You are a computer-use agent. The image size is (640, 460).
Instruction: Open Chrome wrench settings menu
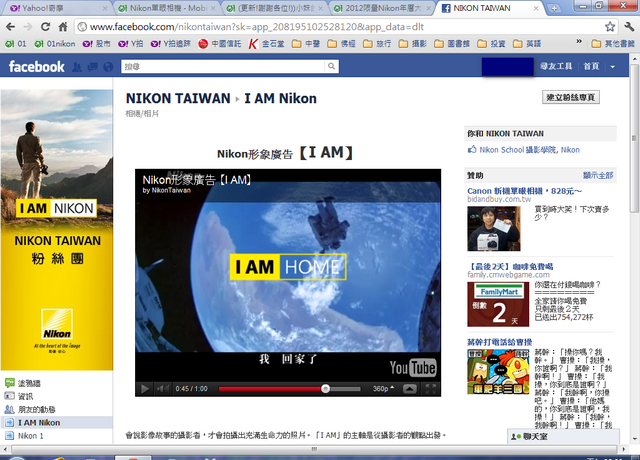coord(629,27)
